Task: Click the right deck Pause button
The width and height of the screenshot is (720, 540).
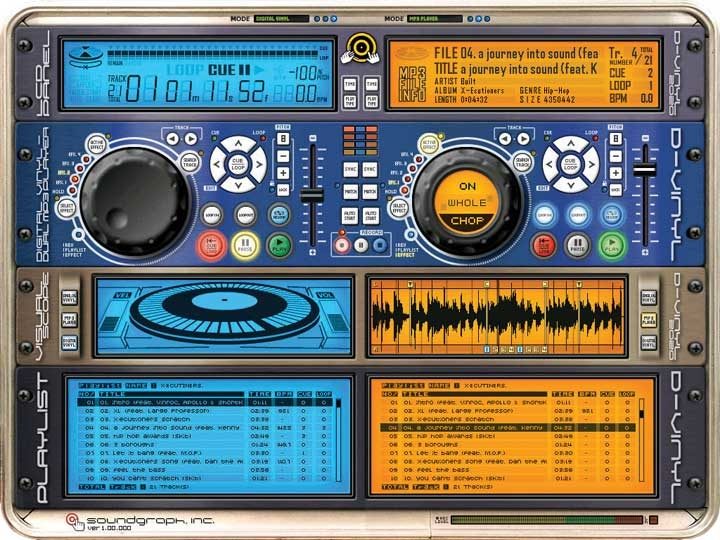Action: point(578,246)
